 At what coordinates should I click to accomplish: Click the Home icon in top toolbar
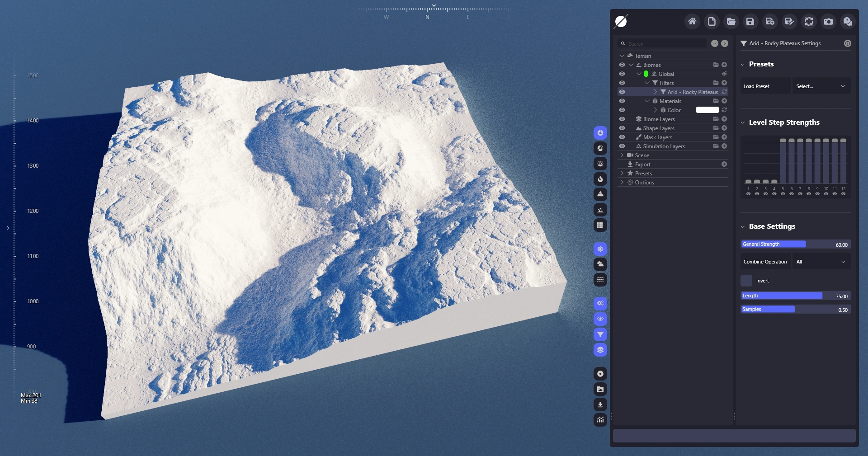[692, 21]
